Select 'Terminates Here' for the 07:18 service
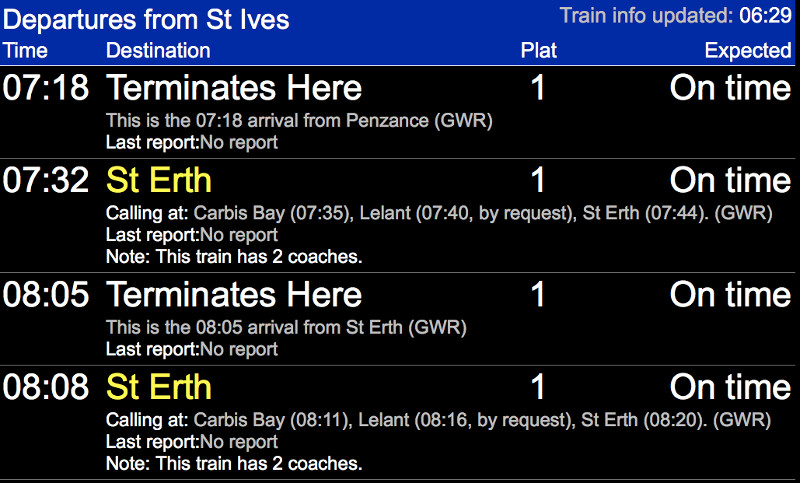Viewport: 800px width, 483px height. (x=234, y=88)
